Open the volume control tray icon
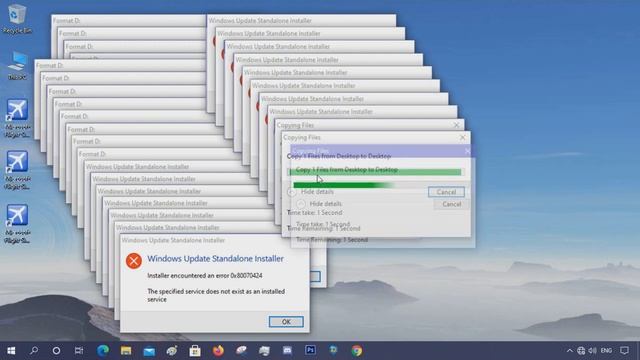This screenshot has height=360, width=640. [x=593, y=351]
